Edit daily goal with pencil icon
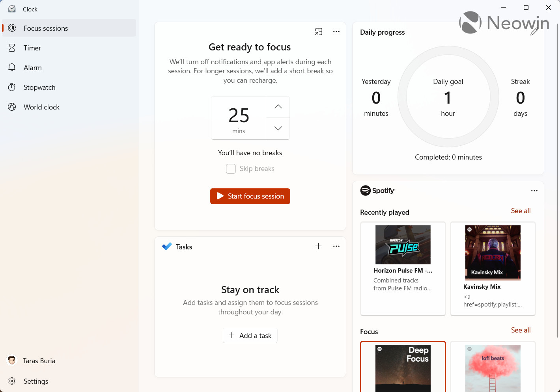The height and width of the screenshot is (392, 560). [x=534, y=32]
